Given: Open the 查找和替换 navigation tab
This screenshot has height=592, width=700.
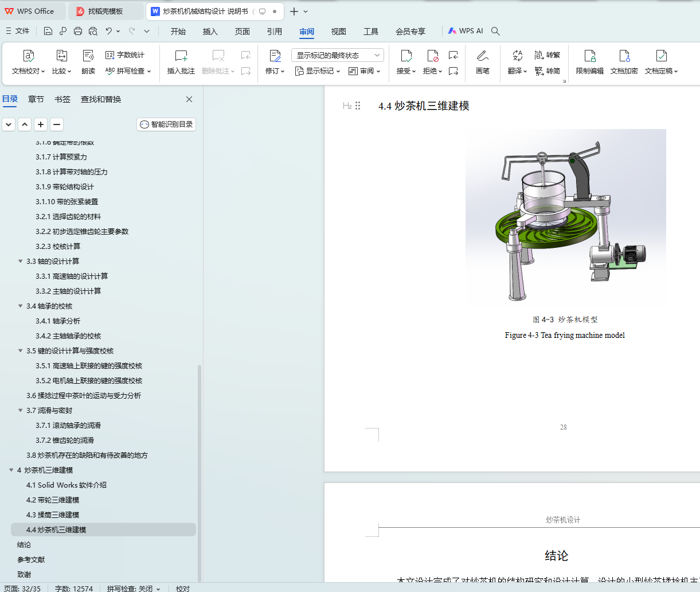Looking at the screenshot, I should [x=101, y=99].
